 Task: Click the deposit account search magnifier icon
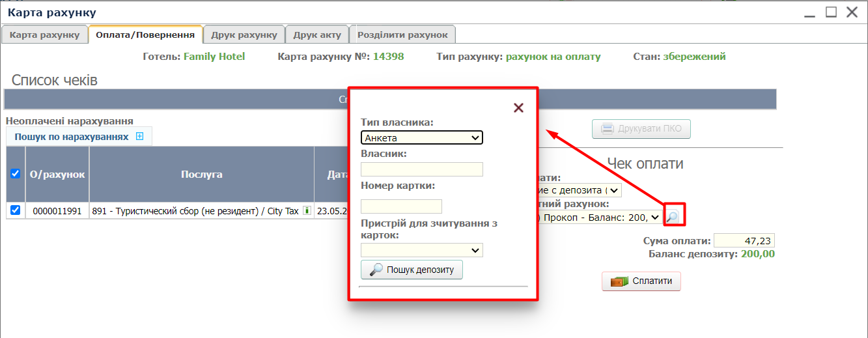pos(673,216)
